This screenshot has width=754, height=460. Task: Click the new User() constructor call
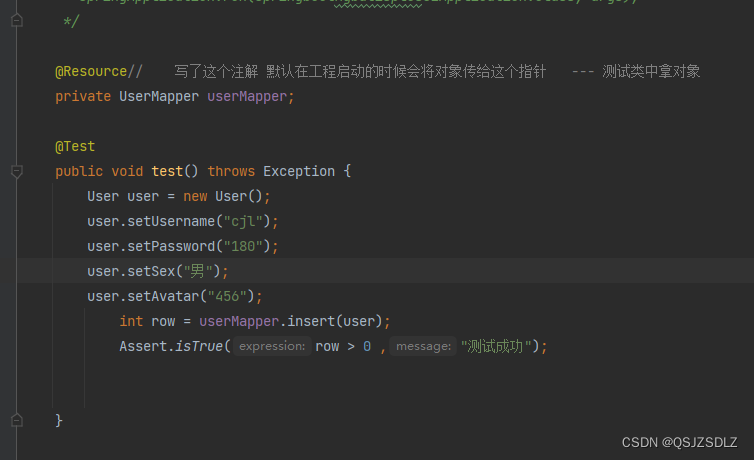(x=223, y=196)
